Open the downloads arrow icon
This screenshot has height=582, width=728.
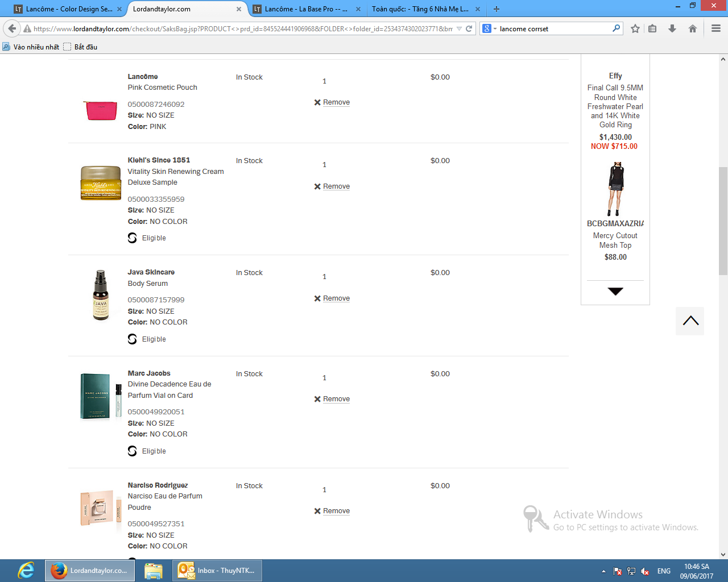672,28
